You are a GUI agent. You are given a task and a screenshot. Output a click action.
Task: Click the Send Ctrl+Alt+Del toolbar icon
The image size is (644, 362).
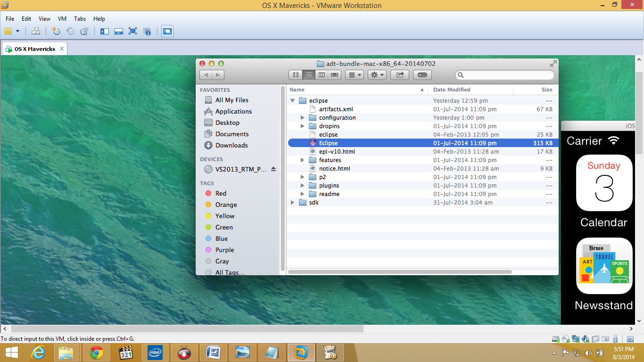point(35,31)
